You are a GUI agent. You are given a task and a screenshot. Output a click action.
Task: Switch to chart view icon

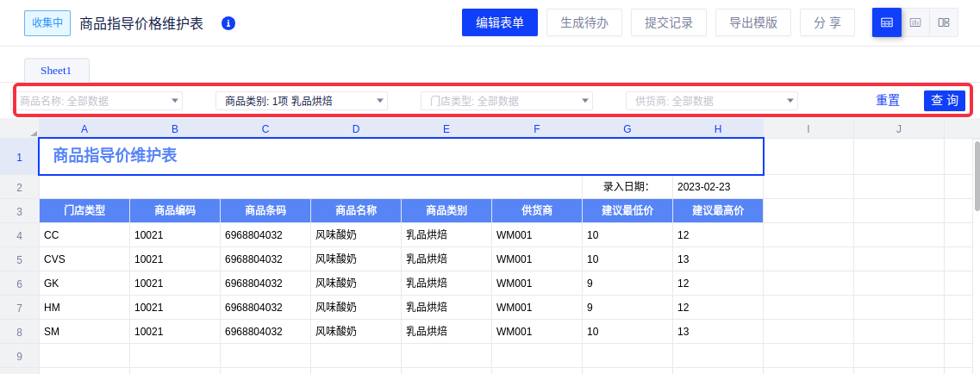coord(914,22)
